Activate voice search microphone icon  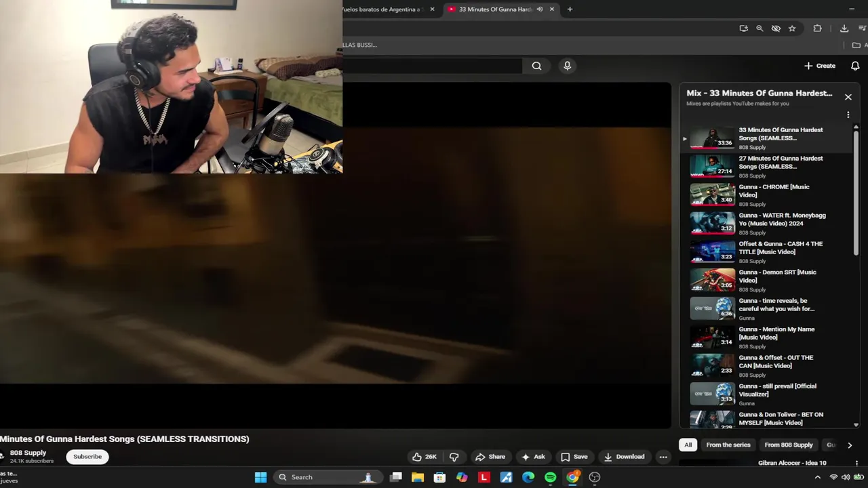click(x=568, y=66)
